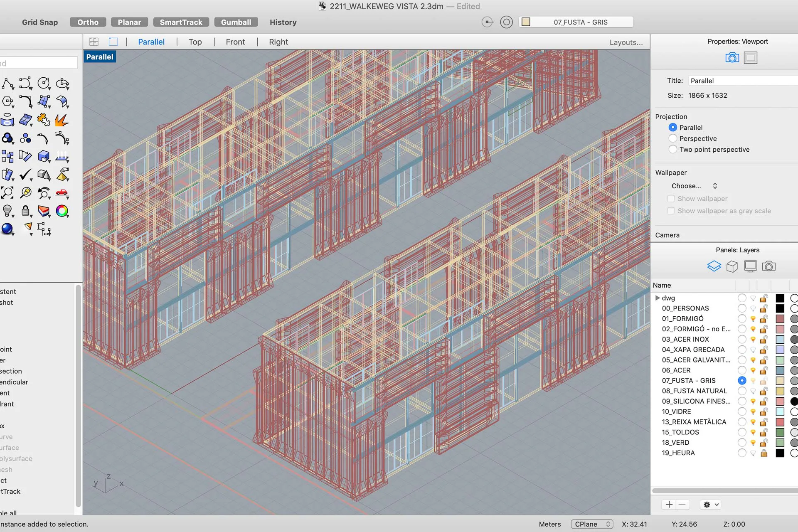
Task: Select the Parallel viewport tab
Action: tap(151, 42)
